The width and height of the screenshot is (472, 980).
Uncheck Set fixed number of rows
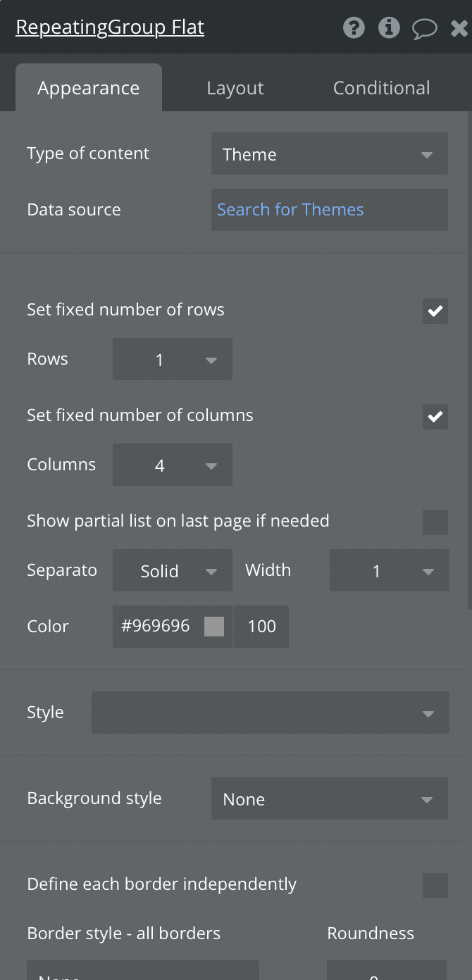[x=435, y=310]
